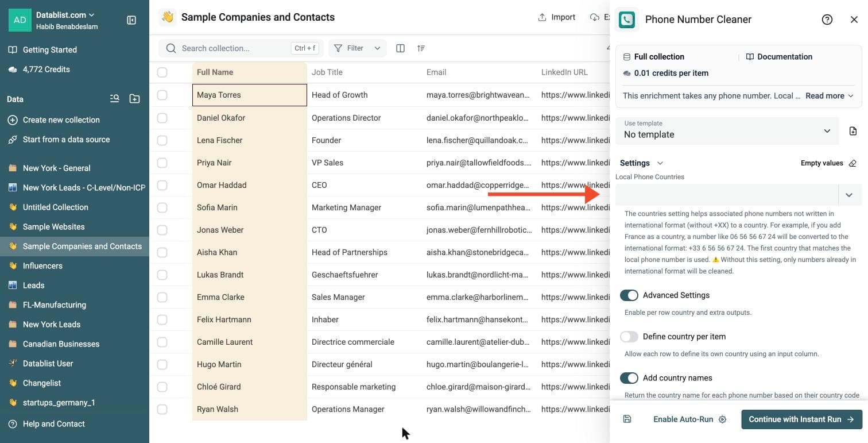Image resolution: width=868 pixels, height=443 pixels.
Task: Click the column layout icon in toolbar
Action: [x=401, y=48]
